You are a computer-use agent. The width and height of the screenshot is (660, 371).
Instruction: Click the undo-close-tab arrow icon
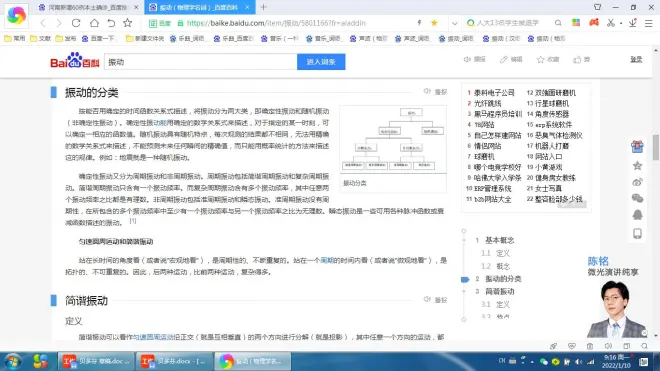click(x=111, y=23)
